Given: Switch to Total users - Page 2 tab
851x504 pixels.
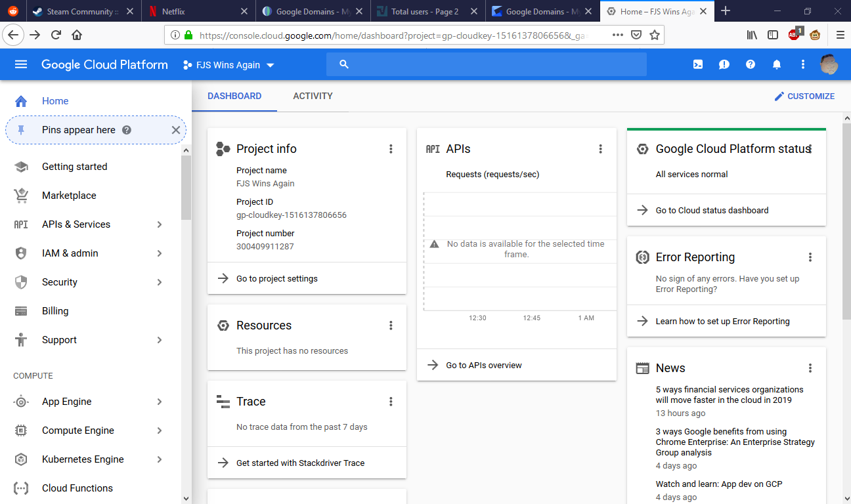Looking at the screenshot, I should 427,11.
